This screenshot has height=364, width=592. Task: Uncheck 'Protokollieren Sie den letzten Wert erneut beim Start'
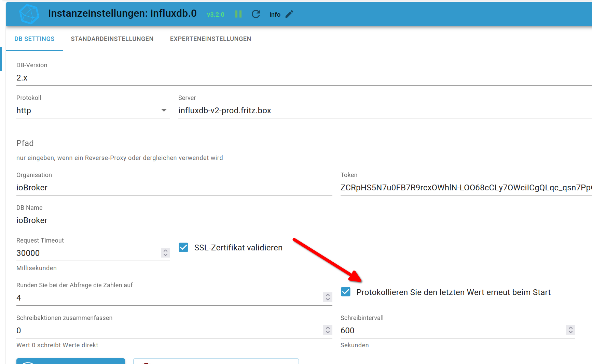tap(346, 292)
